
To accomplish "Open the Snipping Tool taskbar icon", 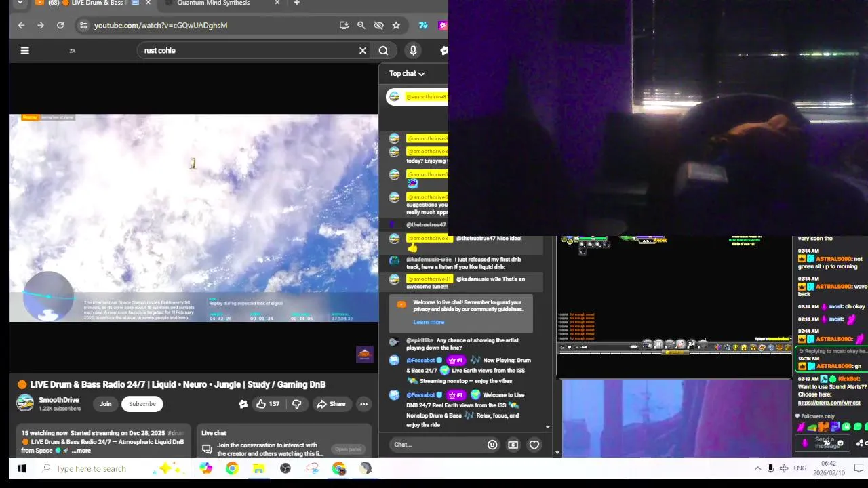I will (312, 468).
